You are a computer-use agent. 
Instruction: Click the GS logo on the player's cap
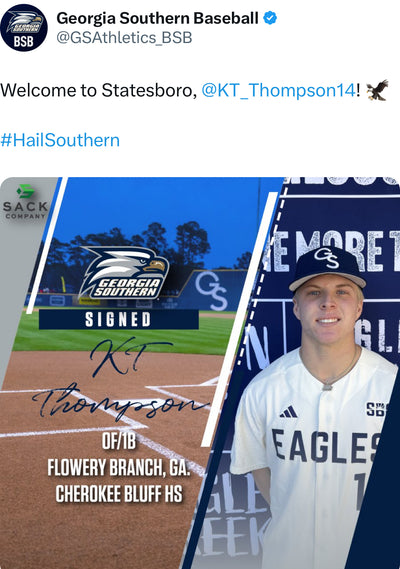click(x=326, y=257)
